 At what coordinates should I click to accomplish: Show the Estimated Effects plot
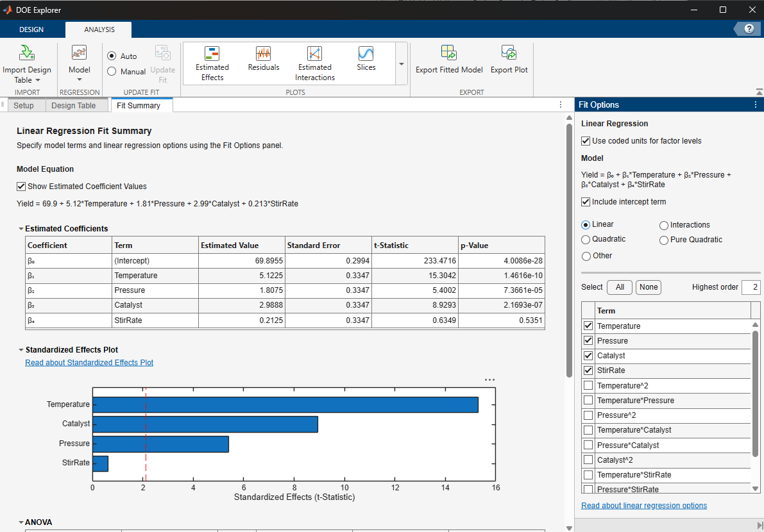point(212,63)
